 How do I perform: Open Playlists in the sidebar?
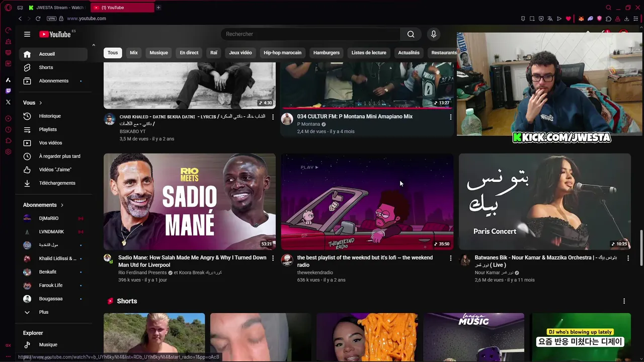click(x=53, y=130)
